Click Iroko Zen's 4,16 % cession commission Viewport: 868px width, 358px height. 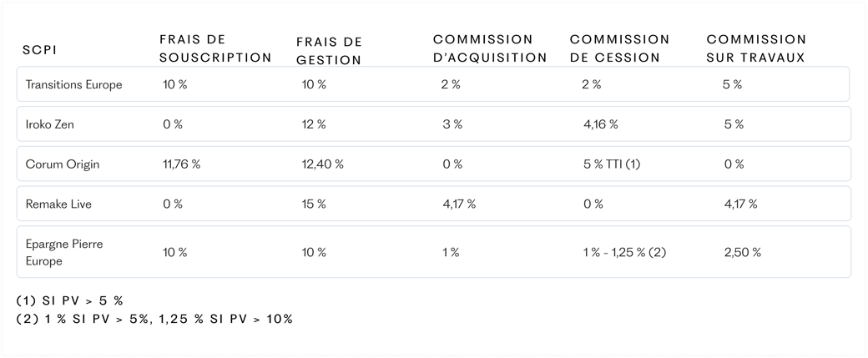[601, 124]
